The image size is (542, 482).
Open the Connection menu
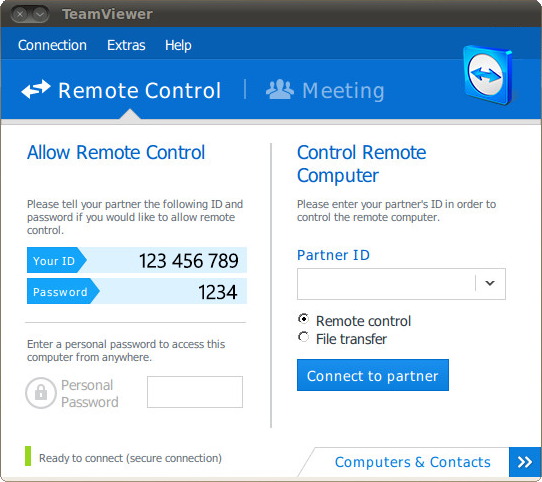[52, 45]
